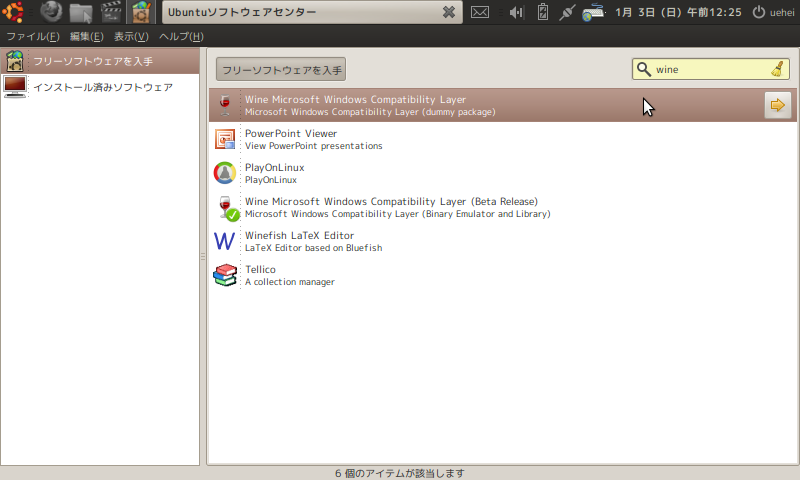800x480 pixels.
Task: Click the PowerPoint Viewer icon
Action: 225,139
